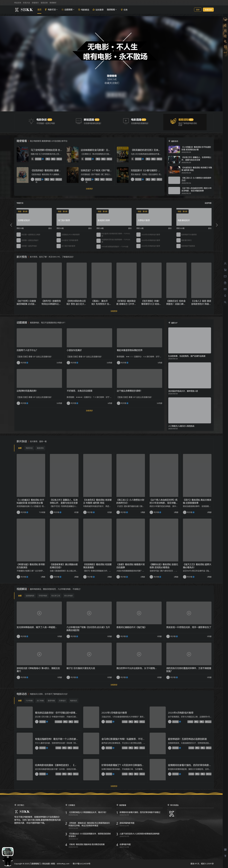
Task: Open search magnifier icon in right sidebar
Action: pos(225,302)
